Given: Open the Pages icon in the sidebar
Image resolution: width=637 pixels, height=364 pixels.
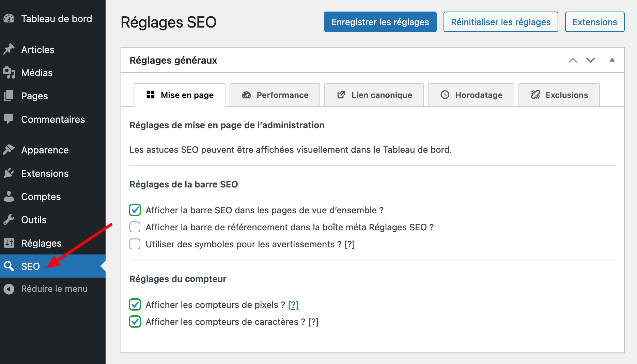Looking at the screenshot, I should [x=9, y=96].
